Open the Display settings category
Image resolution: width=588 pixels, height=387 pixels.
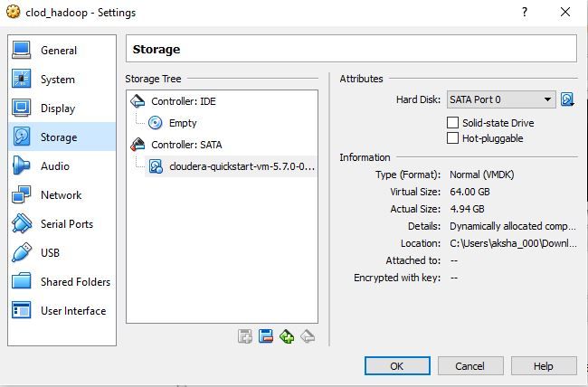[x=57, y=109]
